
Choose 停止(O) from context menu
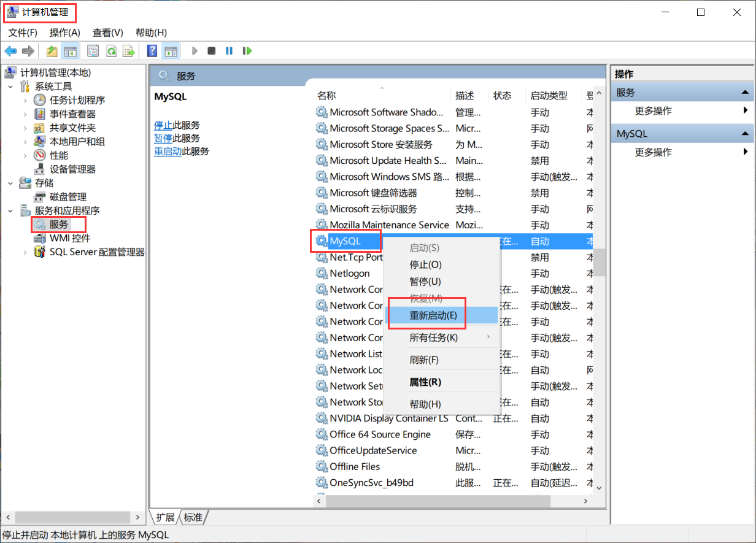(442, 265)
